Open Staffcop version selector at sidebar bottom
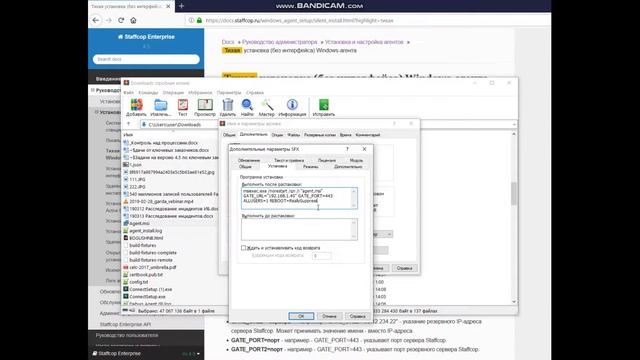This screenshot has height=360, width=640. [191, 353]
